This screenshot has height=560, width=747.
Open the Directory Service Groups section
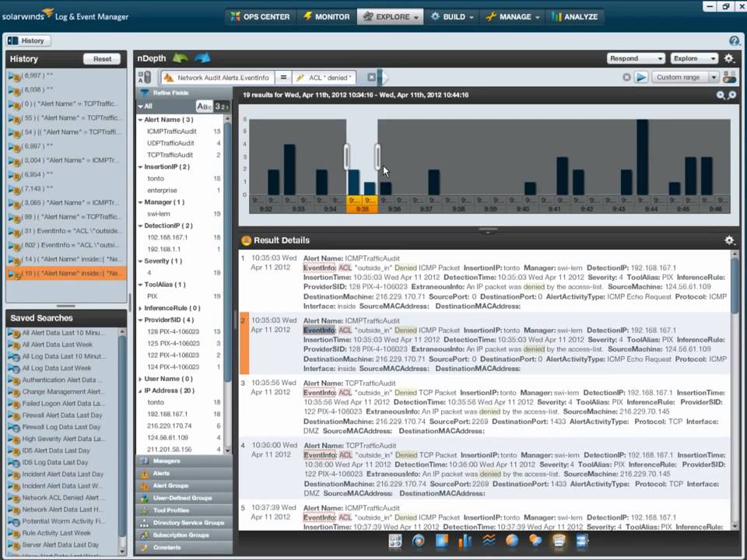184,523
